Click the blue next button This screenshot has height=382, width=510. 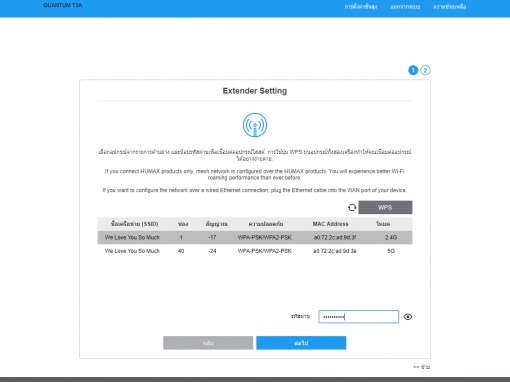pos(301,343)
